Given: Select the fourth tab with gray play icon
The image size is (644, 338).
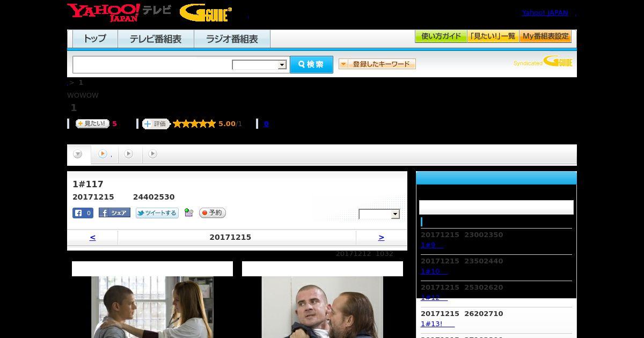Looking at the screenshot, I should pos(153,154).
